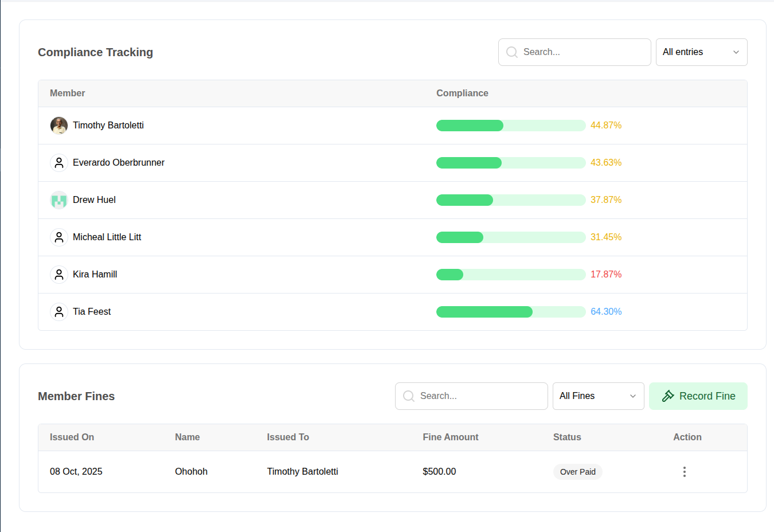Click the 31.45% compliance value
The width and height of the screenshot is (774, 532).
[606, 237]
